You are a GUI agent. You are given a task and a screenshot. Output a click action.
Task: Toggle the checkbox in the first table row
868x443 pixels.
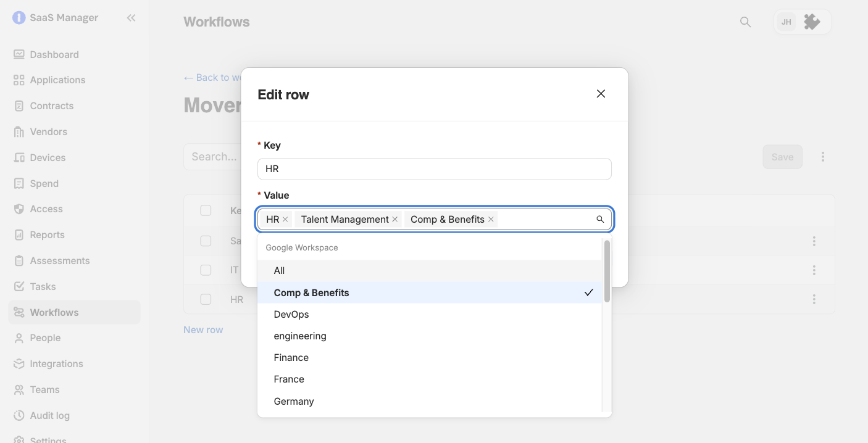click(206, 241)
